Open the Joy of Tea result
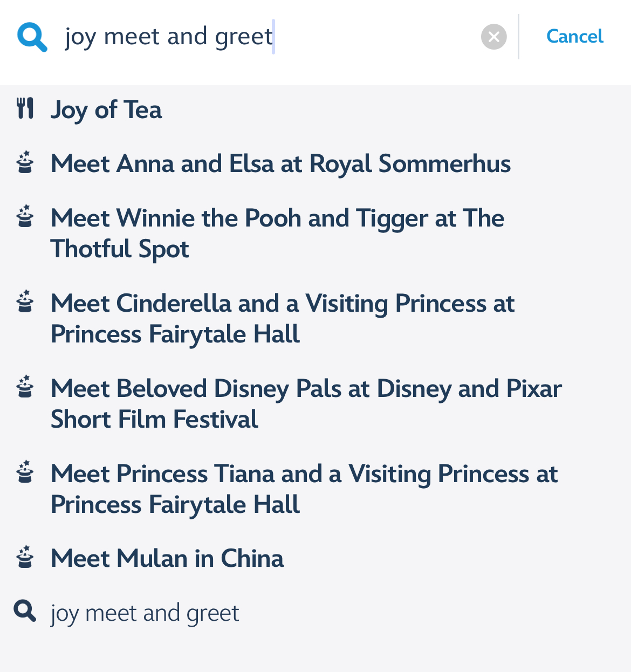 tap(106, 109)
